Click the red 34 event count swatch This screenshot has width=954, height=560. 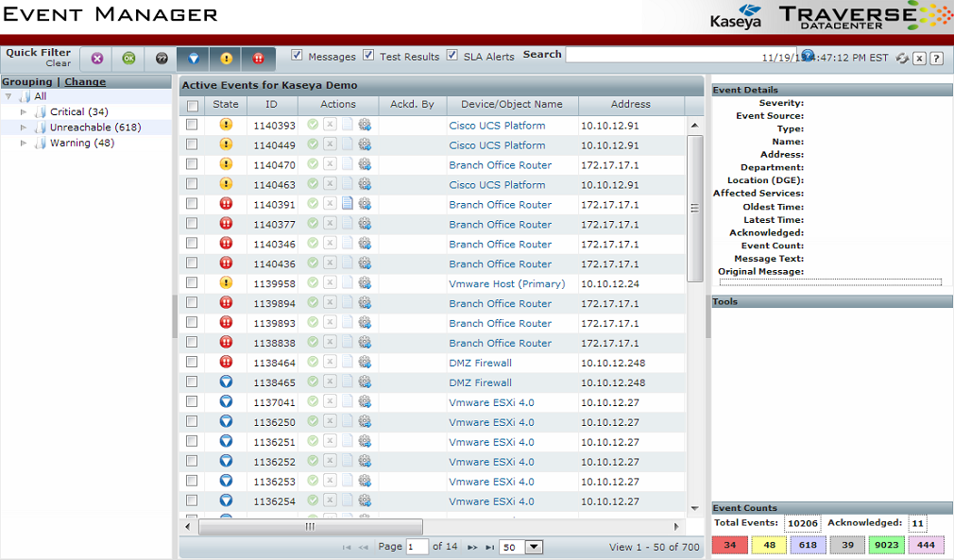point(730,545)
